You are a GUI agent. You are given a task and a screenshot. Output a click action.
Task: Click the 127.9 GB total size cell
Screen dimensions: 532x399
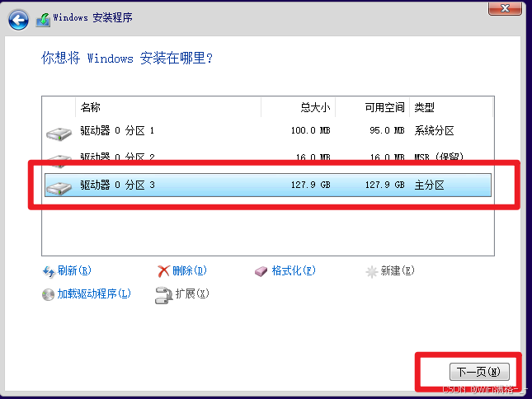(310, 185)
